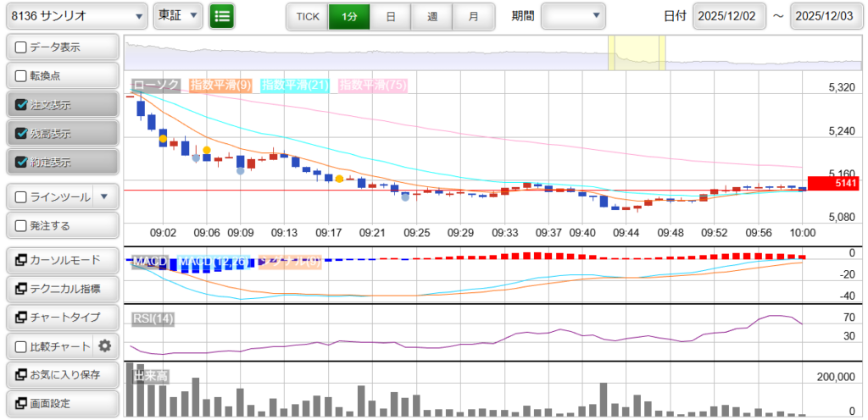868x420 pixels.
Task: Open the テクニカル指標 panel
Action: click(61, 288)
